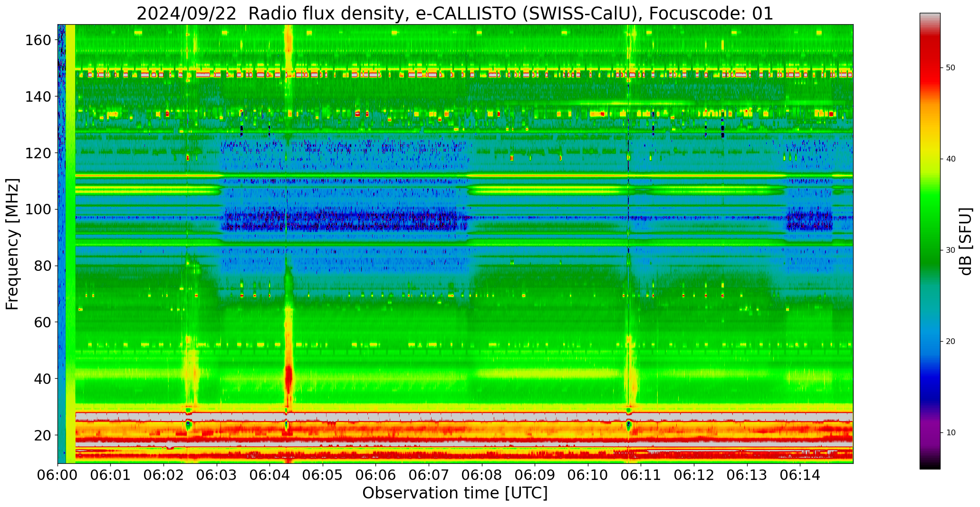Click the 40 MHz frequency tick label
980x507 pixels.
[43, 379]
